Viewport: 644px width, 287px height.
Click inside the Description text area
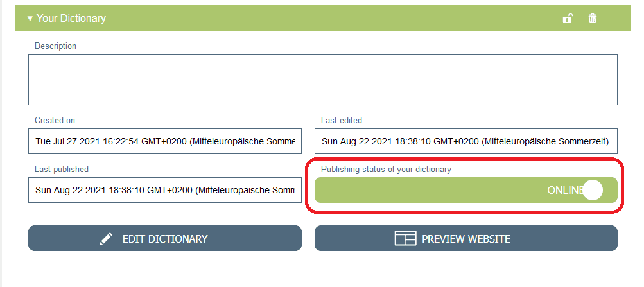click(322, 80)
